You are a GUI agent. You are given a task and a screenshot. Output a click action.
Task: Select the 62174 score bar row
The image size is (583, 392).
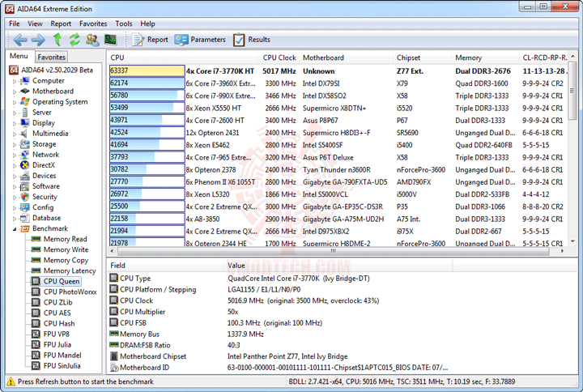pyautogui.click(x=147, y=83)
